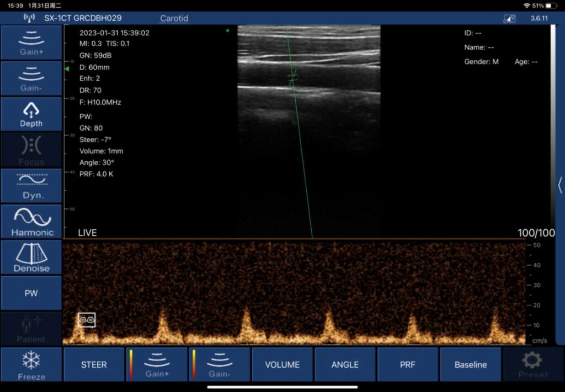The width and height of the screenshot is (565, 392).
Task: Tap the green focus depth marker
Action: (67, 69)
